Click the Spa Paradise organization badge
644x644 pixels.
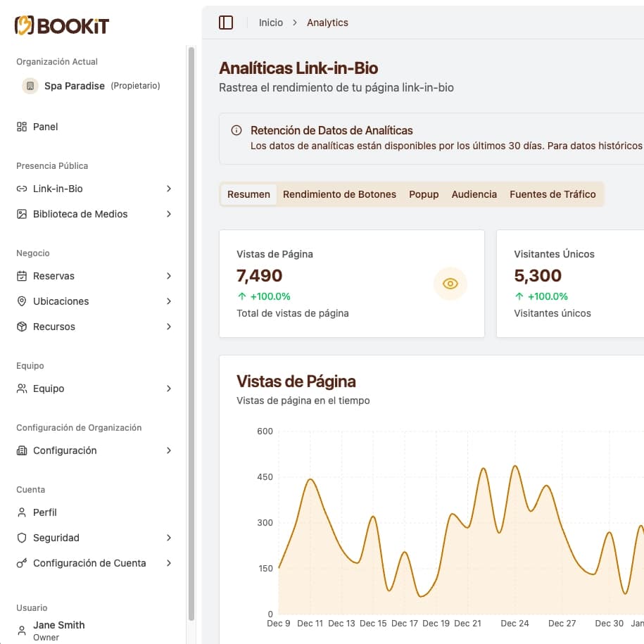[30, 85]
